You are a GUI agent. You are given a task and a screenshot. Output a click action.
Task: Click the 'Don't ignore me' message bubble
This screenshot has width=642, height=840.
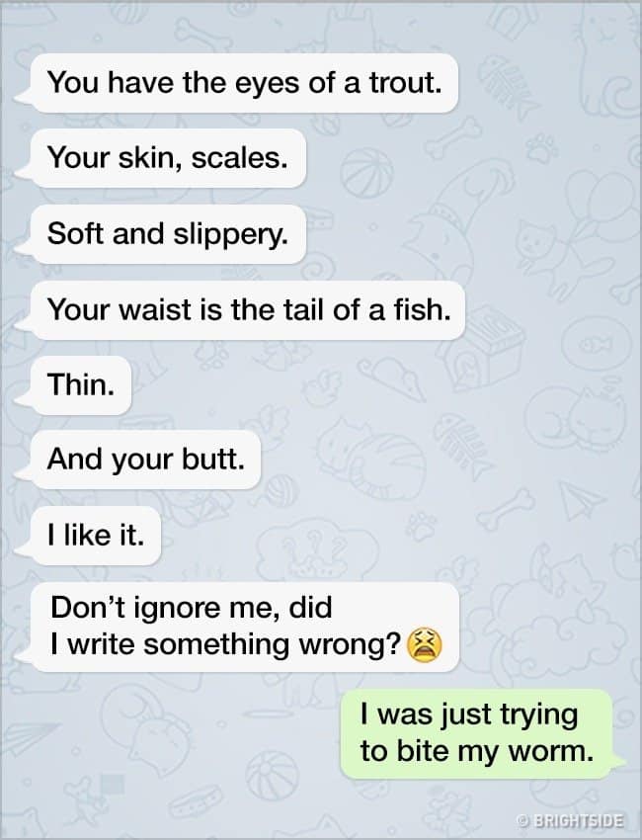coord(245,627)
